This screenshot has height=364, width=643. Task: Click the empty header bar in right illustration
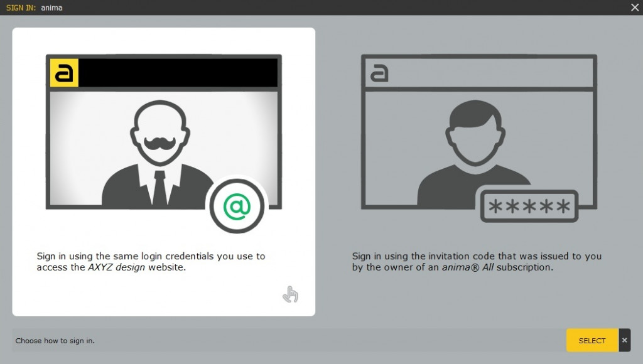491,73
